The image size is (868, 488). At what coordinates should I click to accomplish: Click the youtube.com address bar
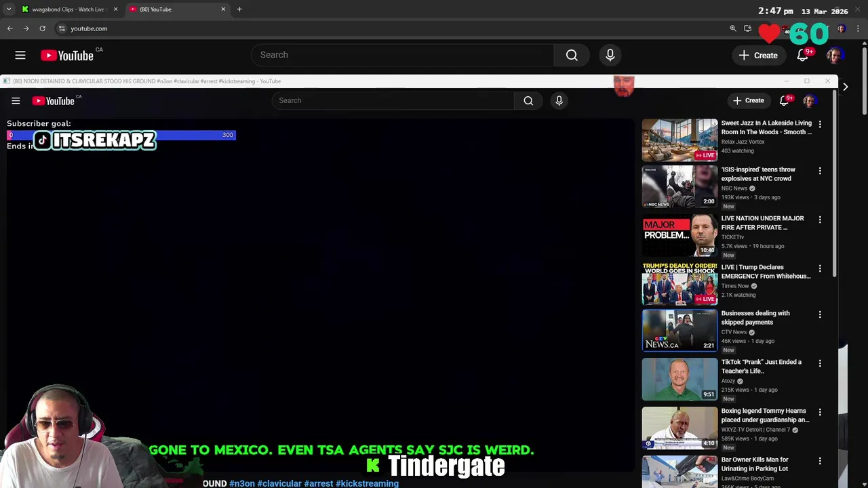click(x=89, y=28)
